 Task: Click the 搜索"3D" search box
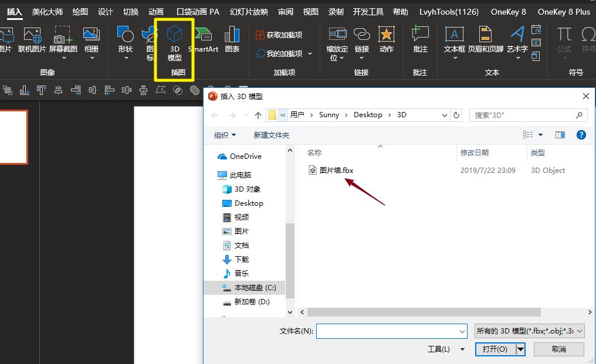click(x=527, y=115)
